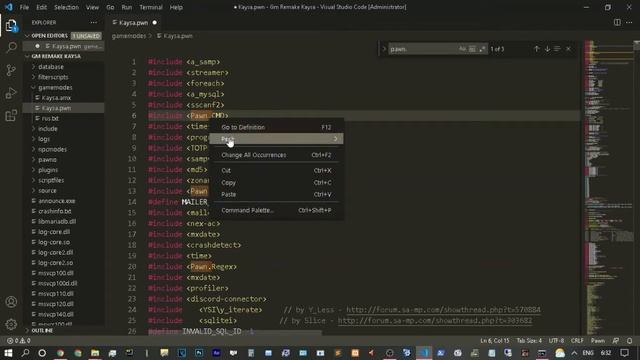Click Find in Selection icon
The image size is (640, 360).
pyautogui.click(x=557, y=49)
